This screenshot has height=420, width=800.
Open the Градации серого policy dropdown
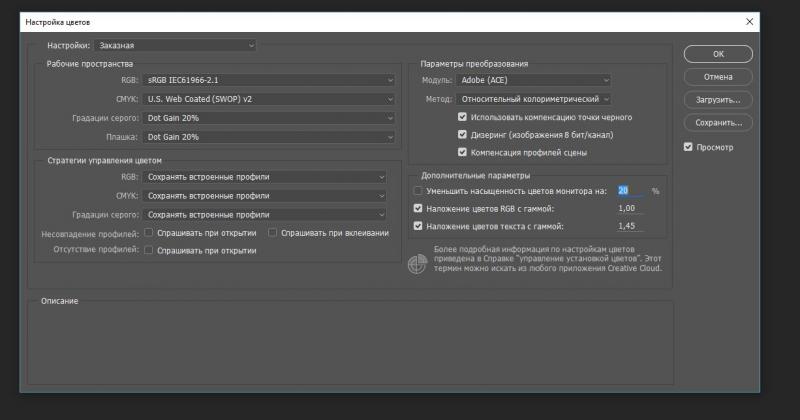point(264,215)
